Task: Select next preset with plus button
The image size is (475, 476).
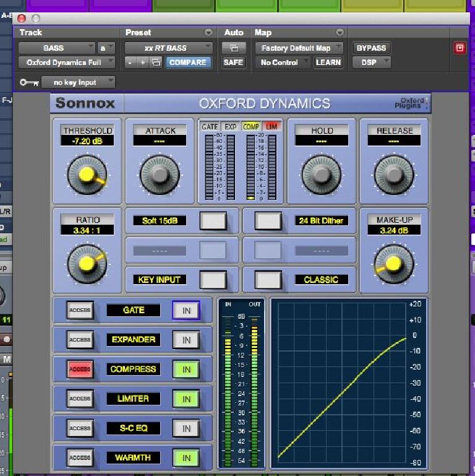Action: click(x=142, y=63)
